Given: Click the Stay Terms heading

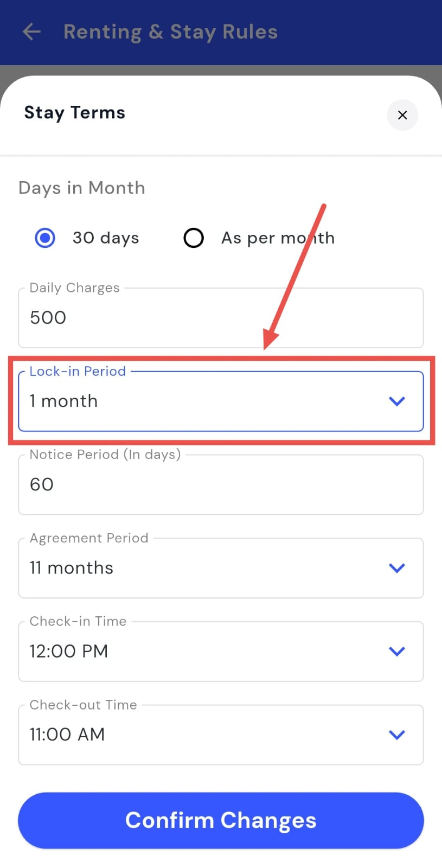Looking at the screenshot, I should click(75, 113).
